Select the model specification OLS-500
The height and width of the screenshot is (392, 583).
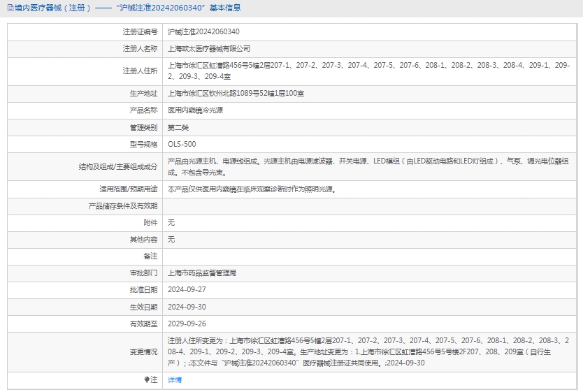tap(182, 144)
